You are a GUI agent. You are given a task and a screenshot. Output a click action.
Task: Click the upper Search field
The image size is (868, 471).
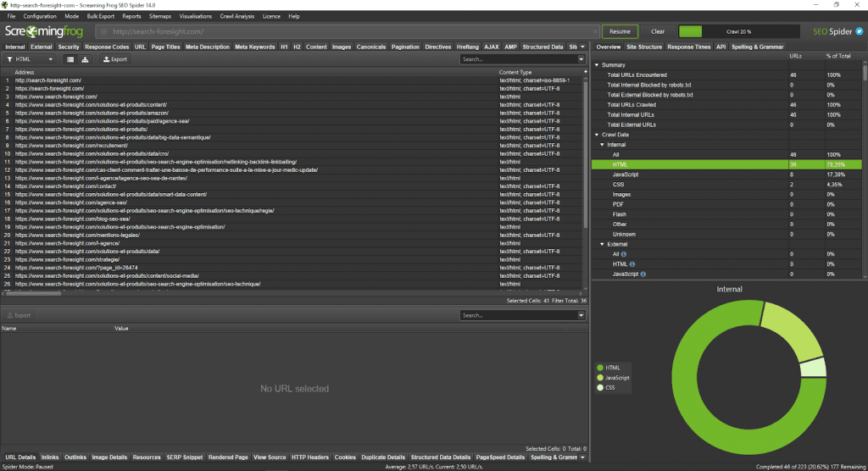tap(518, 59)
